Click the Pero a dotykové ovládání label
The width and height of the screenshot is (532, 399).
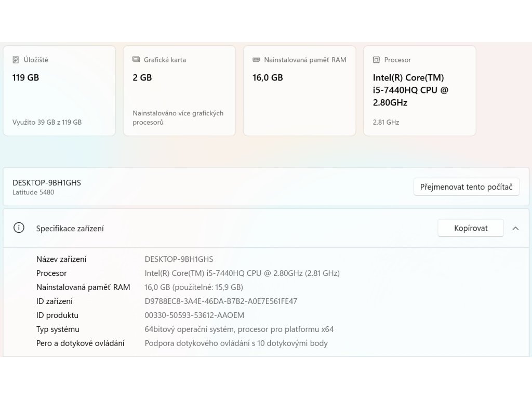(80, 343)
